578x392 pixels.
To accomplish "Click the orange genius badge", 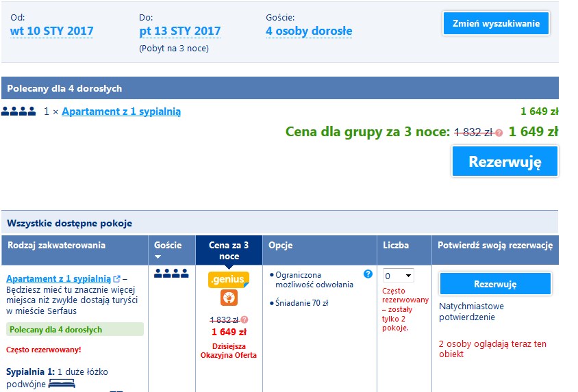I will (x=229, y=279).
